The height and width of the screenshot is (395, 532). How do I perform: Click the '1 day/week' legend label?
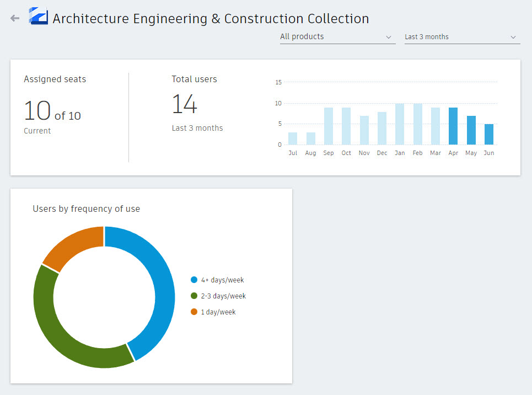tap(218, 312)
